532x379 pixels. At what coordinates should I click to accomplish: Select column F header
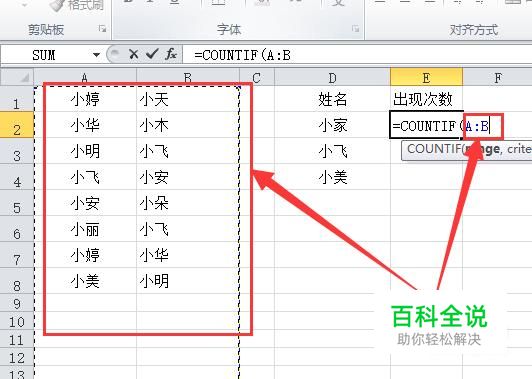point(497,78)
